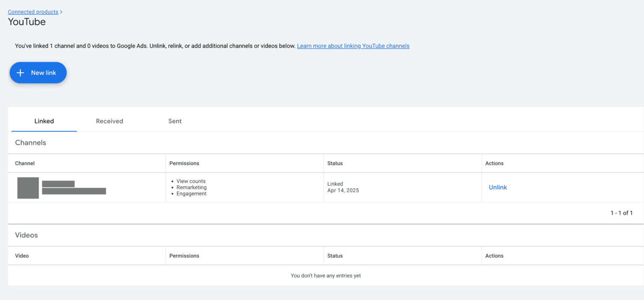This screenshot has width=644, height=300.
Task: Click the YouTube page title
Action: [x=27, y=22]
